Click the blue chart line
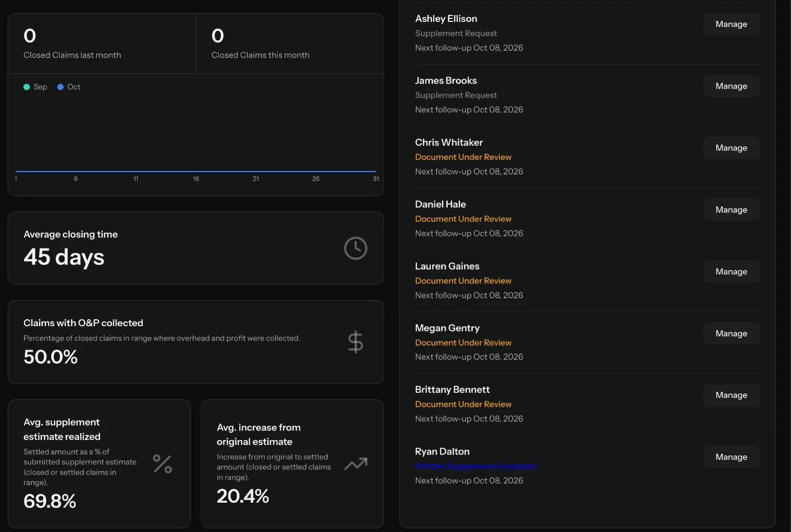 [196, 172]
